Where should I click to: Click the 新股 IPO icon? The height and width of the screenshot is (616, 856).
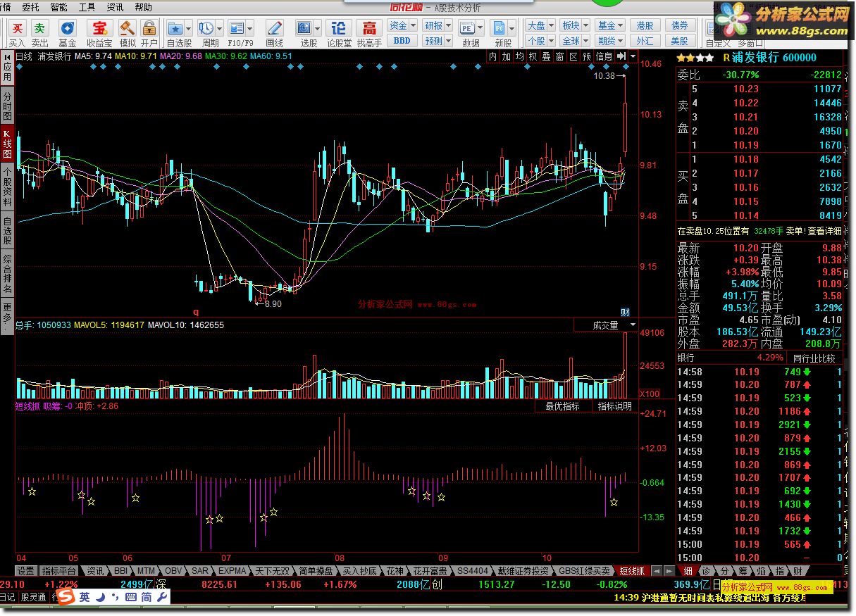click(x=500, y=29)
